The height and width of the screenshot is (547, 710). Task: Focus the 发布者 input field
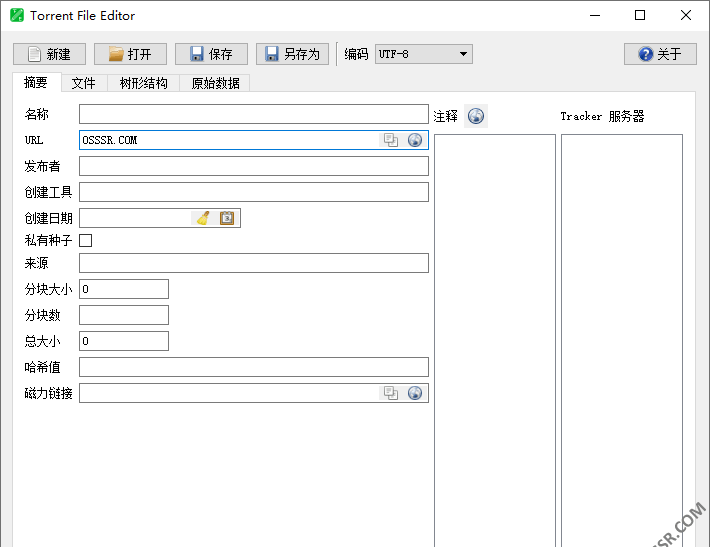(x=254, y=166)
